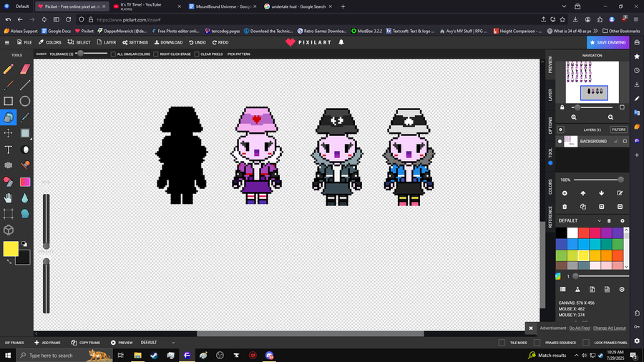Click the Add Frame button
The height and width of the screenshot is (362, 644).
tap(47, 343)
